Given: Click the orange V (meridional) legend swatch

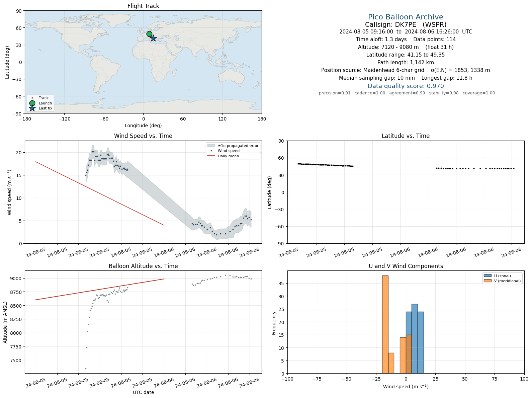Looking at the screenshot, I should click(487, 281).
